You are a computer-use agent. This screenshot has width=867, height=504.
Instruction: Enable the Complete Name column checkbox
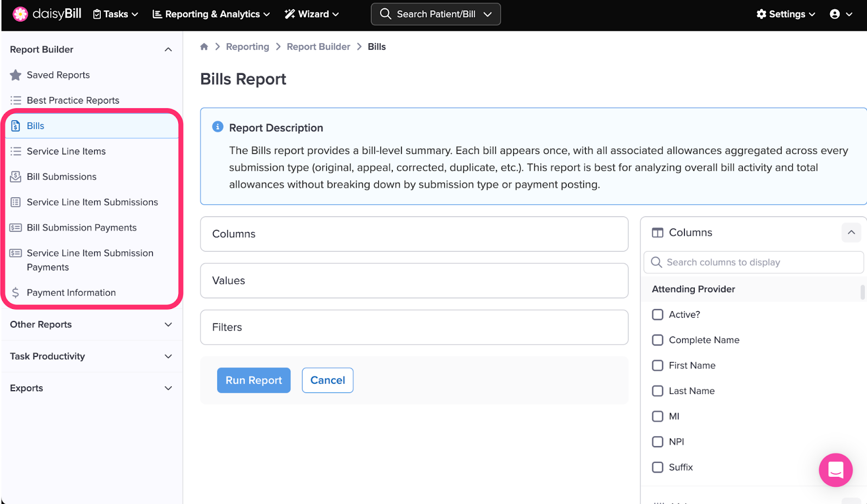point(657,340)
